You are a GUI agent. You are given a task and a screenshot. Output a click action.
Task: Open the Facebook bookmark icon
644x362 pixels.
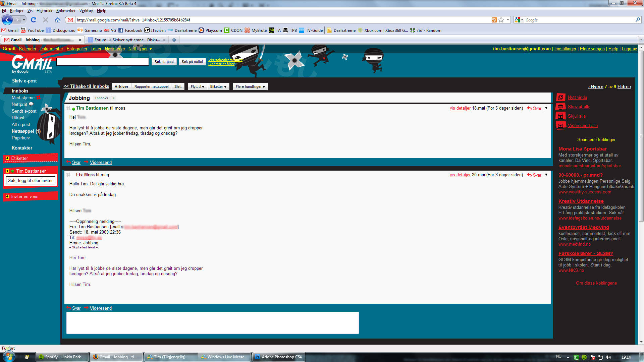[x=121, y=31]
